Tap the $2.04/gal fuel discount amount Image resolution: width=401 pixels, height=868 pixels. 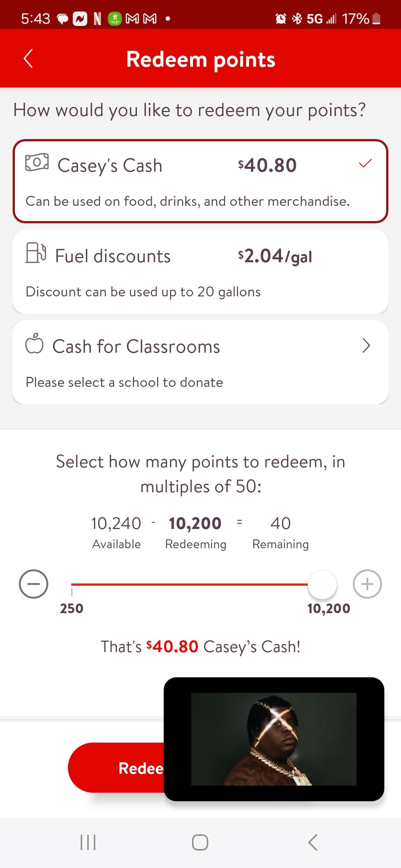tap(275, 257)
